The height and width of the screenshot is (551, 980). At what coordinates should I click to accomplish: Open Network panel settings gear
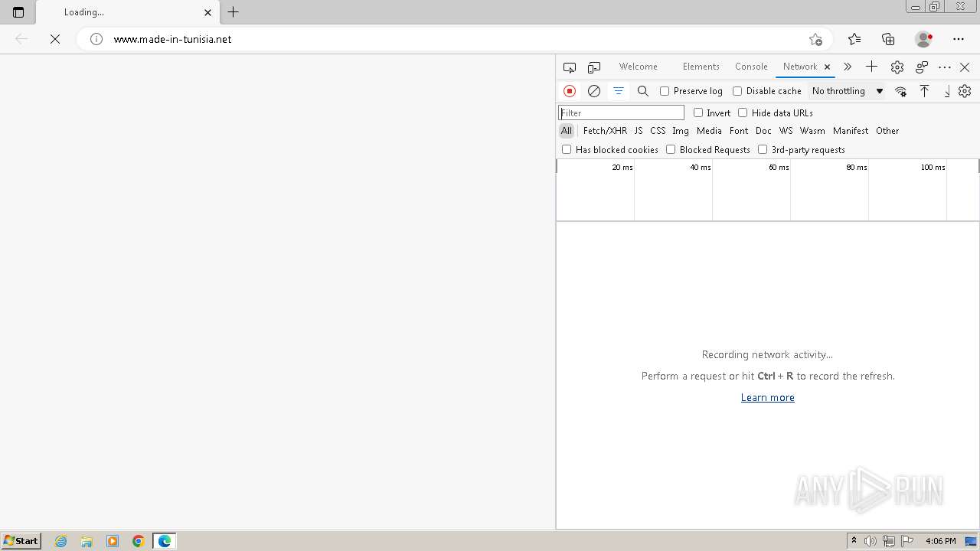965,91
